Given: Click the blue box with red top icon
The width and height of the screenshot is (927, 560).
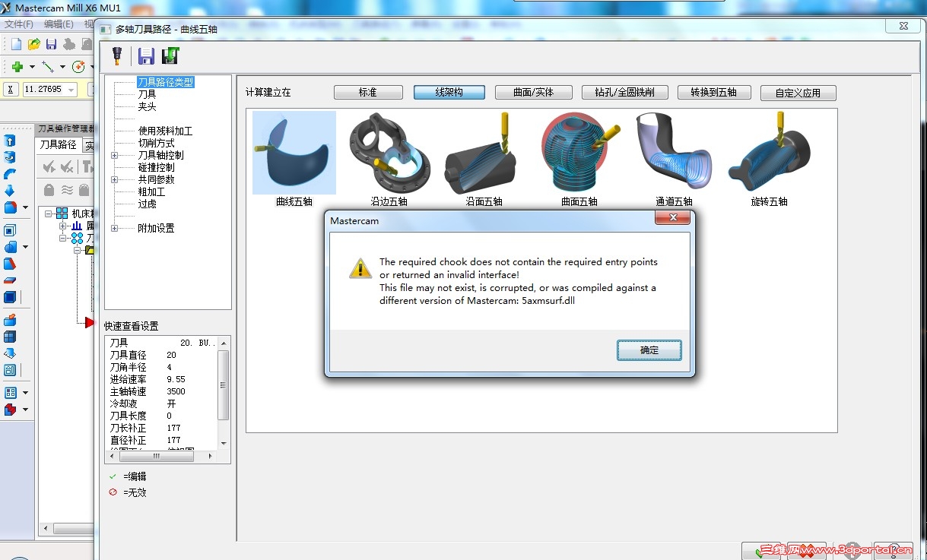Looking at the screenshot, I should pyautogui.click(x=10, y=320).
